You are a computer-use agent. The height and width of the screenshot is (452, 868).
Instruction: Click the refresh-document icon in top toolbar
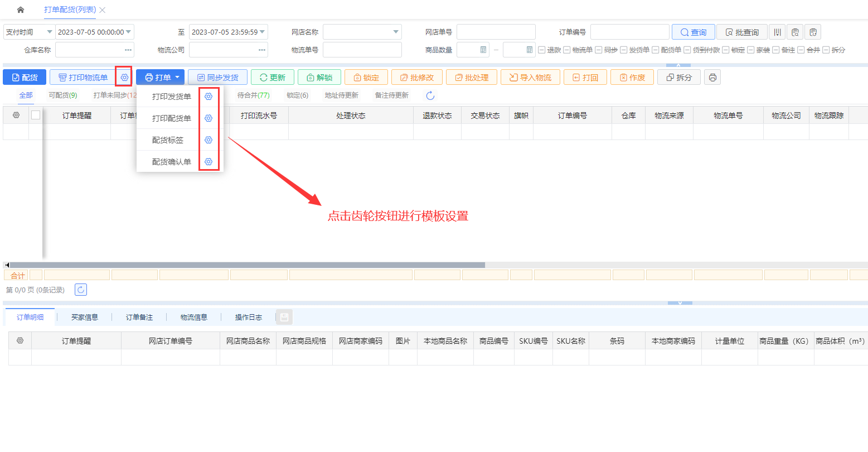tap(813, 32)
